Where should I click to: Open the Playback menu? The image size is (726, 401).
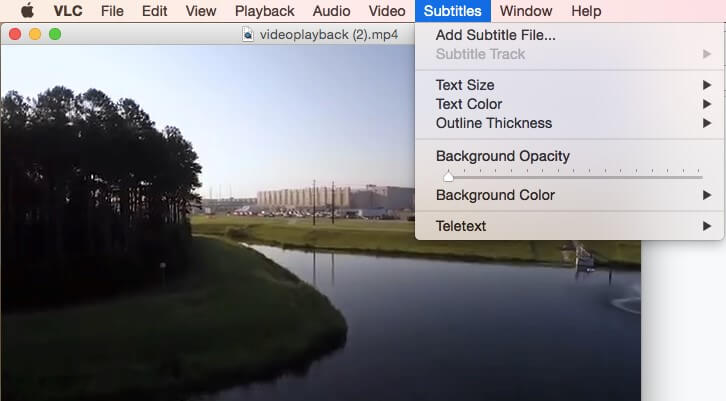[x=264, y=11]
